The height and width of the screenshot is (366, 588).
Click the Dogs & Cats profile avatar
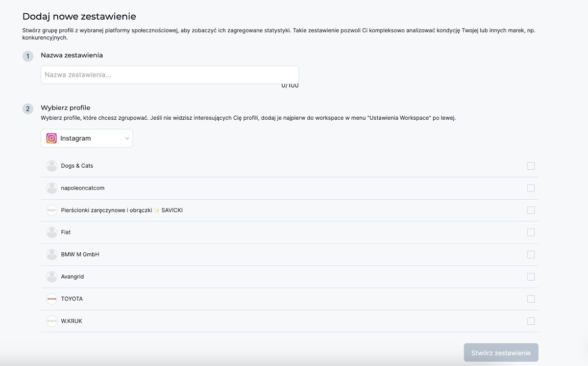52,166
